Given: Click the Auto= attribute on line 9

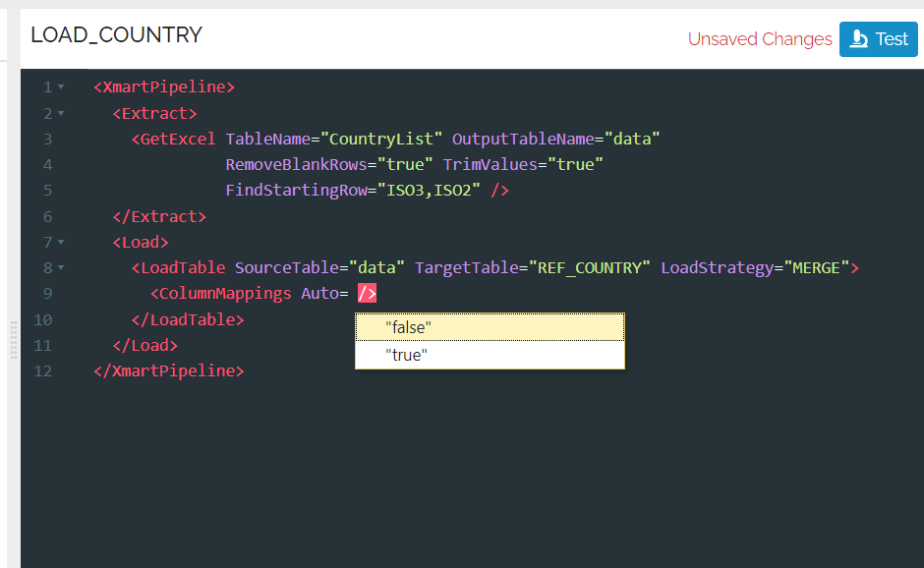Looking at the screenshot, I should click(x=324, y=294).
